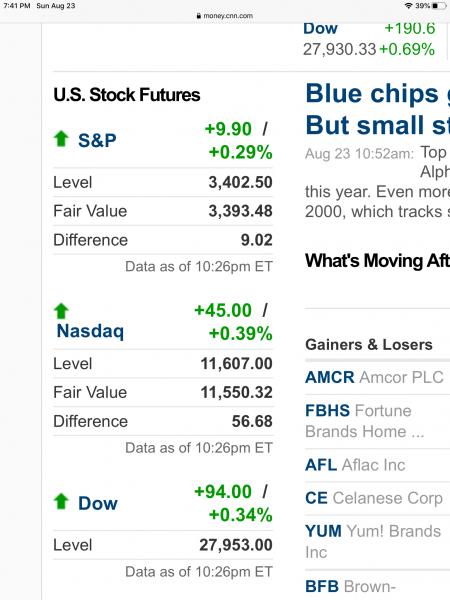The height and width of the screenshot is (600, 450).
Task: Click the green up arrow beside S&P
Action: tap(61, 139)
